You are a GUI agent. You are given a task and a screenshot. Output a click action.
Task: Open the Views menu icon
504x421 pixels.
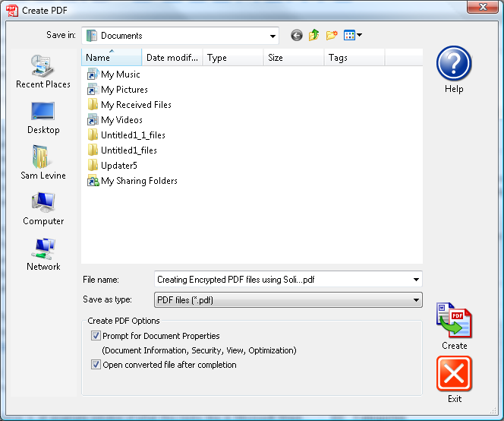click(349, 35)
